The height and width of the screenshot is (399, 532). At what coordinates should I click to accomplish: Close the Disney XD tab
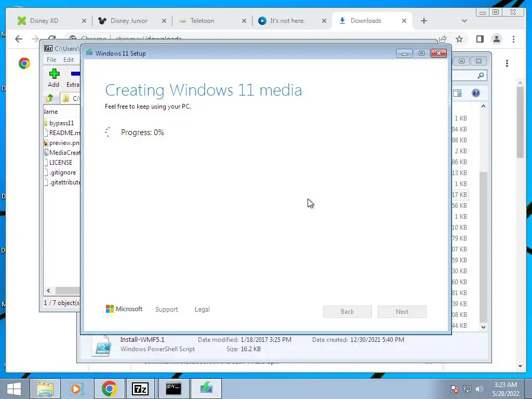point(84,21)
